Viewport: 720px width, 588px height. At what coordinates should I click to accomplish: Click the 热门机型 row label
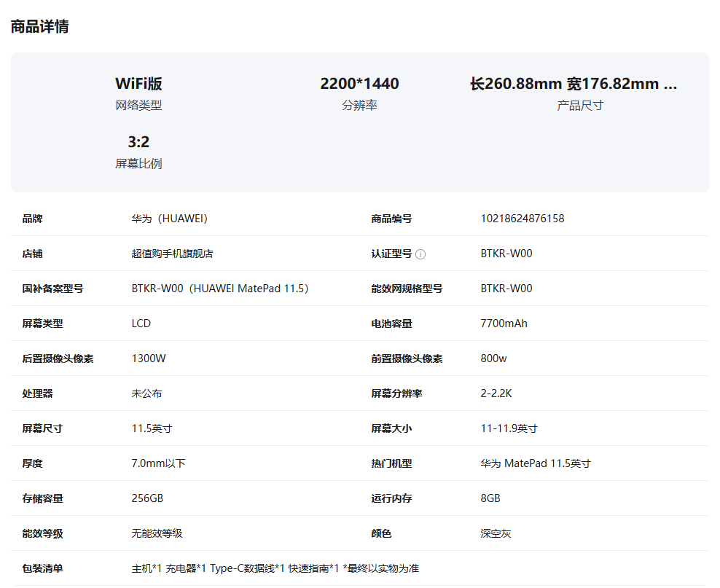(391, 463)
